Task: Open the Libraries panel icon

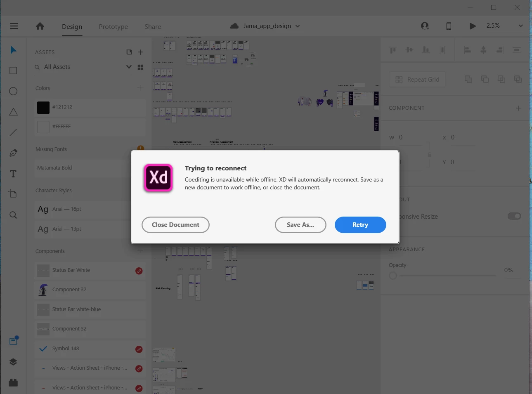Action: [x=14, y=341]
